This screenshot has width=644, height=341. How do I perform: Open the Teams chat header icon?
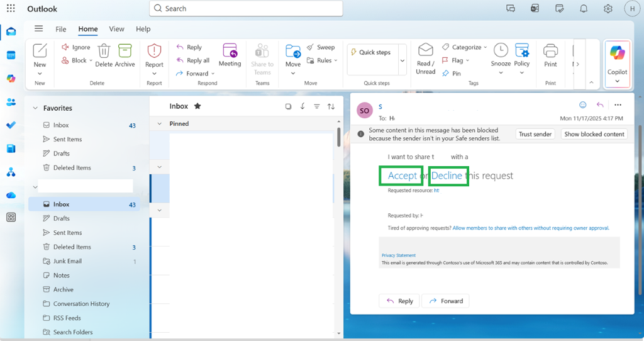pyautogui.click(x=511, y=8)
